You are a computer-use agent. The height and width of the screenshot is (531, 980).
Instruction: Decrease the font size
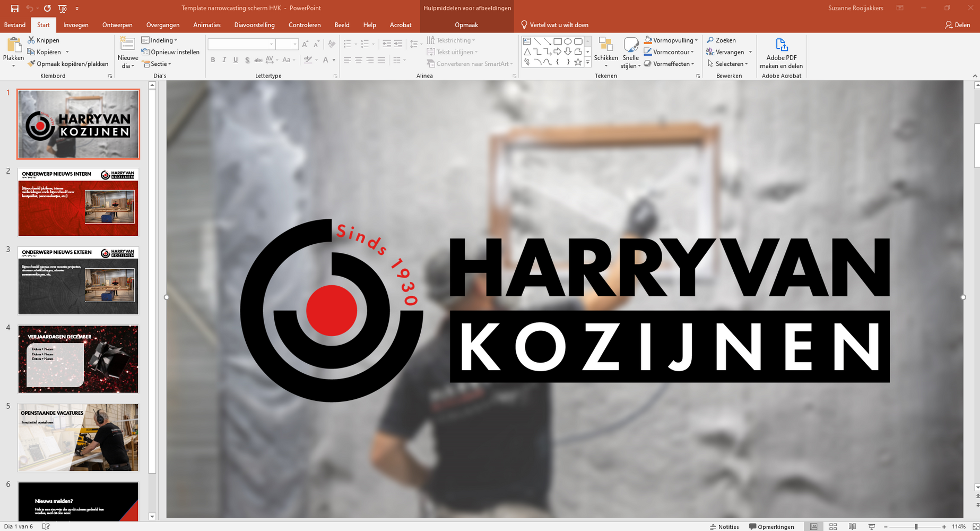[x=316, y=44]
